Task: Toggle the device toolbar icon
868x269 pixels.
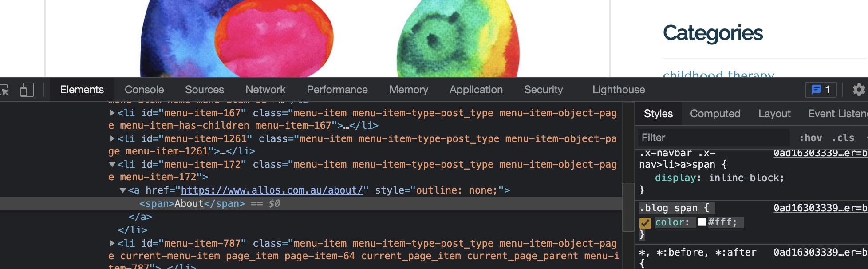Action: (x=27, y=90)
